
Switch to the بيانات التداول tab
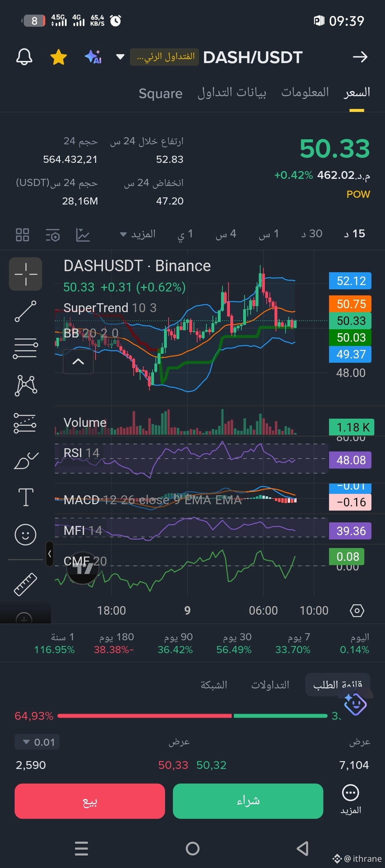click(232, 93)
